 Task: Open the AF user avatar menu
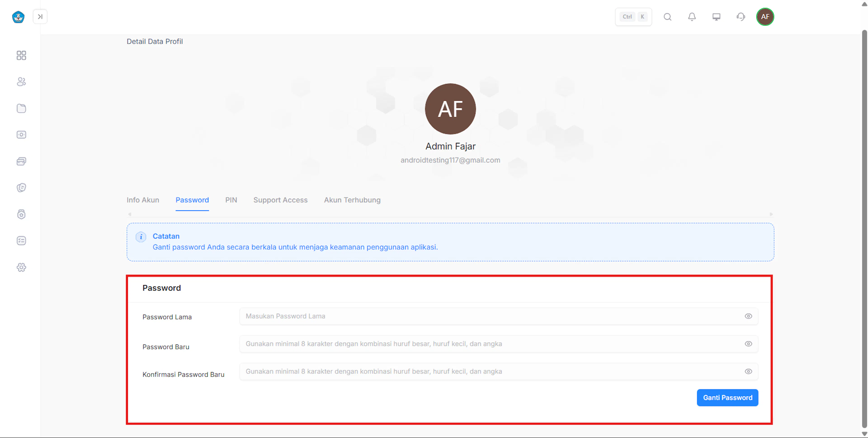765,17
